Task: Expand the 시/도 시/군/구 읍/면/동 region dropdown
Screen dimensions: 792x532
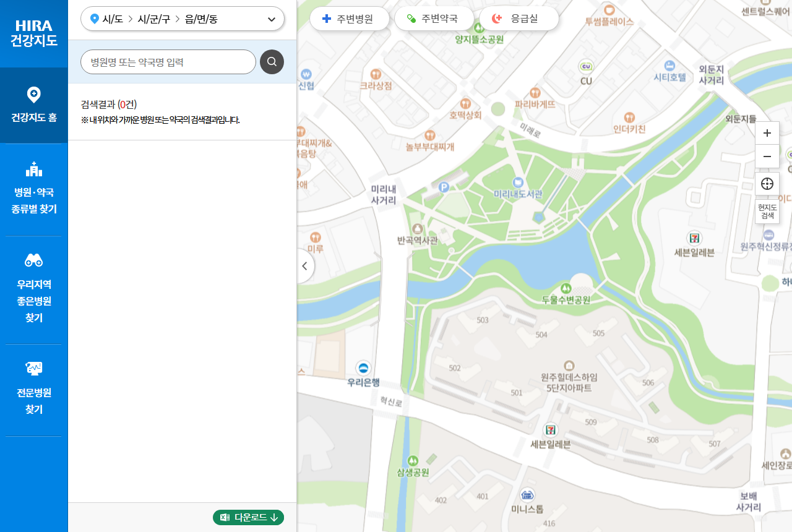Action: [x=183, y=19]
